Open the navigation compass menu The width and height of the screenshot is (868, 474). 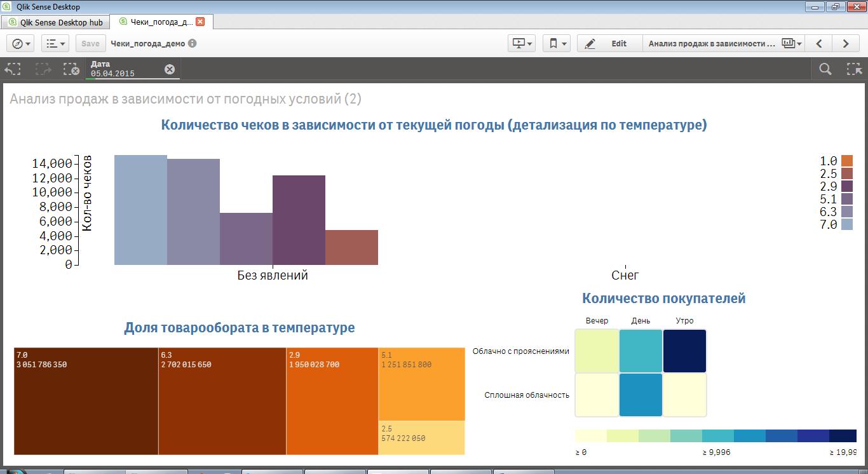tap(22, 43)
